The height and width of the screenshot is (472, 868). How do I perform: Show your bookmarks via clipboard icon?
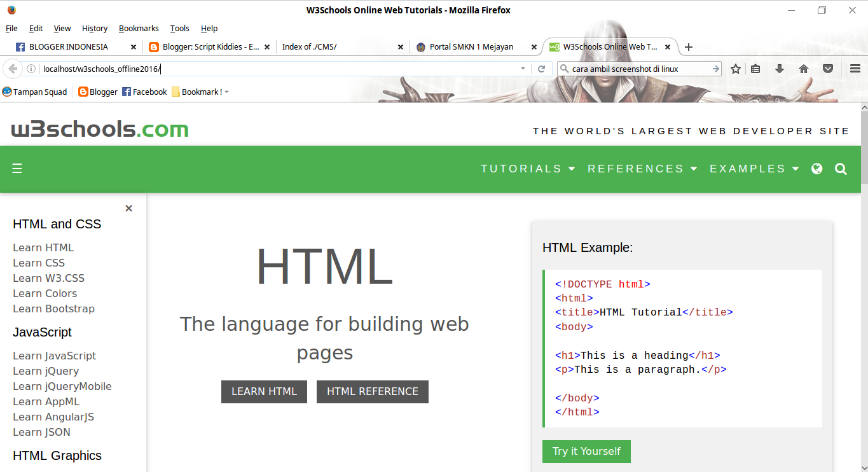click(755, 68)
